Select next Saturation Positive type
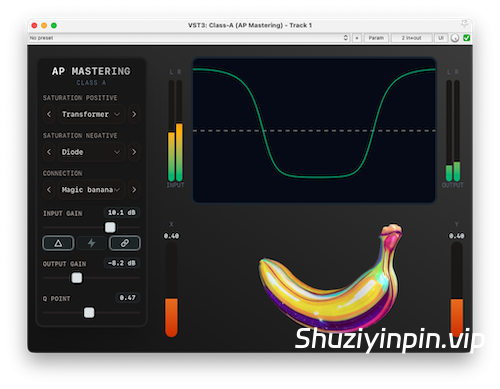Viewport: 500px width, 389px height. click(x=134, y=114)
